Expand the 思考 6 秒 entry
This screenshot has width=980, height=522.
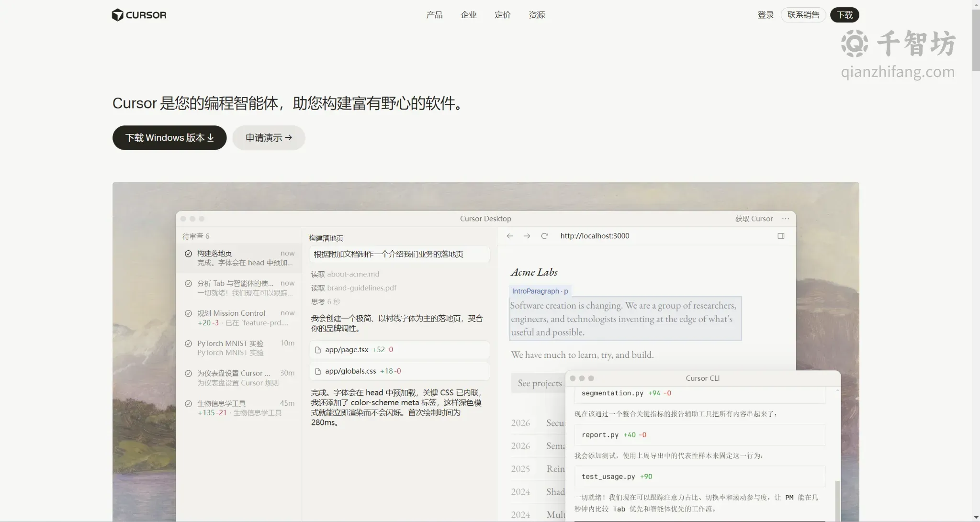pos(326,302)
